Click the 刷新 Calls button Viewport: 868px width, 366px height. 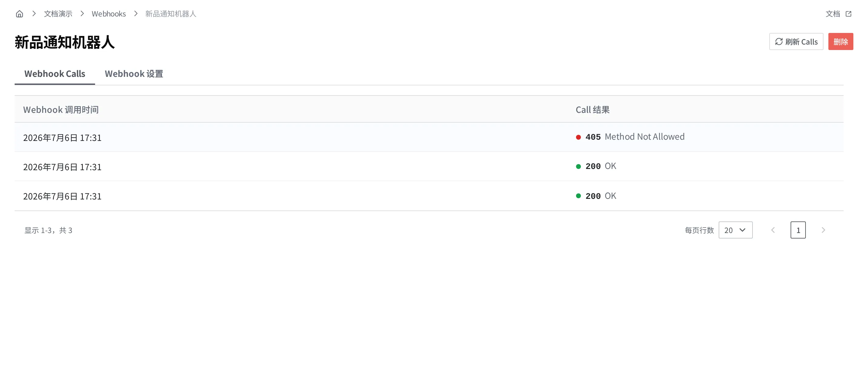click(x=796, y=41)
